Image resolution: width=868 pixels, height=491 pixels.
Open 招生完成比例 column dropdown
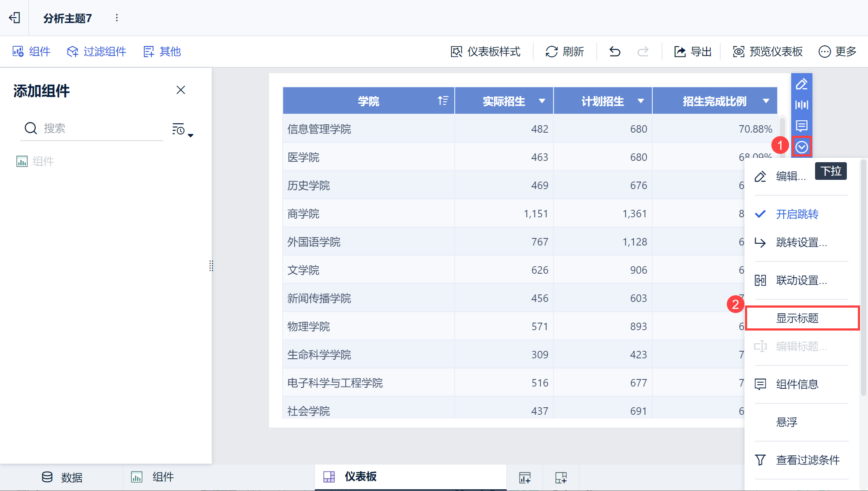click(x=766, y=101)
